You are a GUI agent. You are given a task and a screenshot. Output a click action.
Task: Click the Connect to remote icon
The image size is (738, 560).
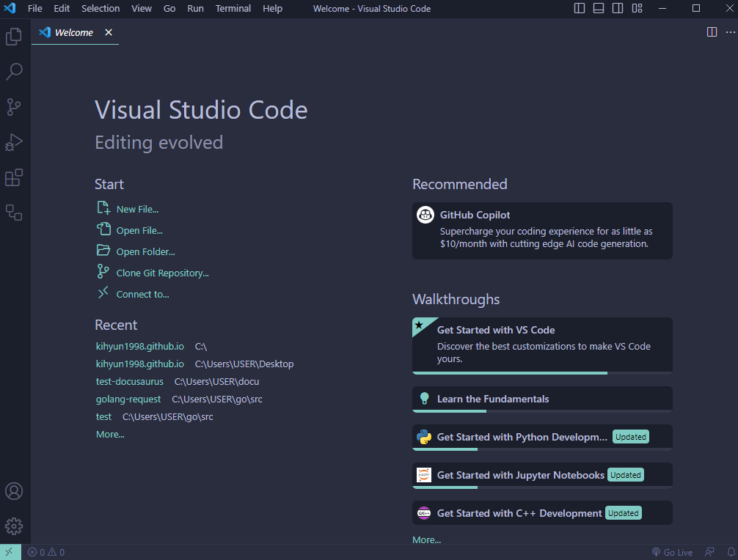(103, 292)
